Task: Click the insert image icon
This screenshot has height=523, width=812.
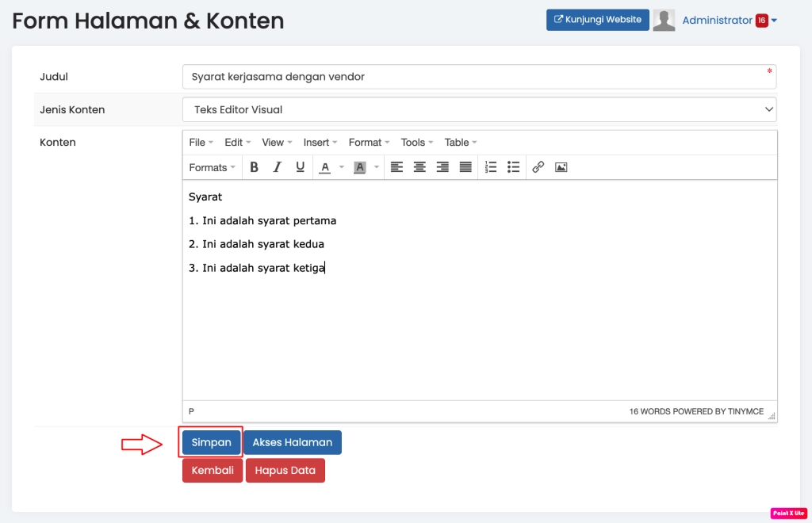Action: click(x=561, y=167)
